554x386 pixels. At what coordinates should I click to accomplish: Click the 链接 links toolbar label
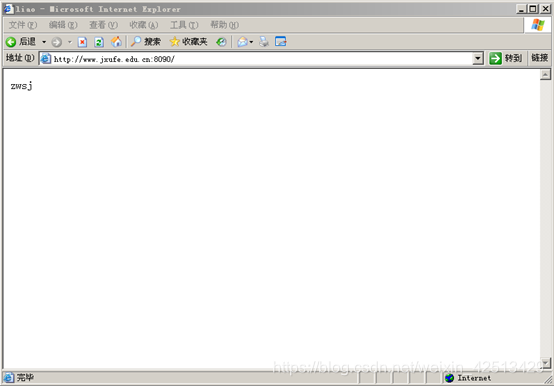pyautogui.click(x=540, y=58)
